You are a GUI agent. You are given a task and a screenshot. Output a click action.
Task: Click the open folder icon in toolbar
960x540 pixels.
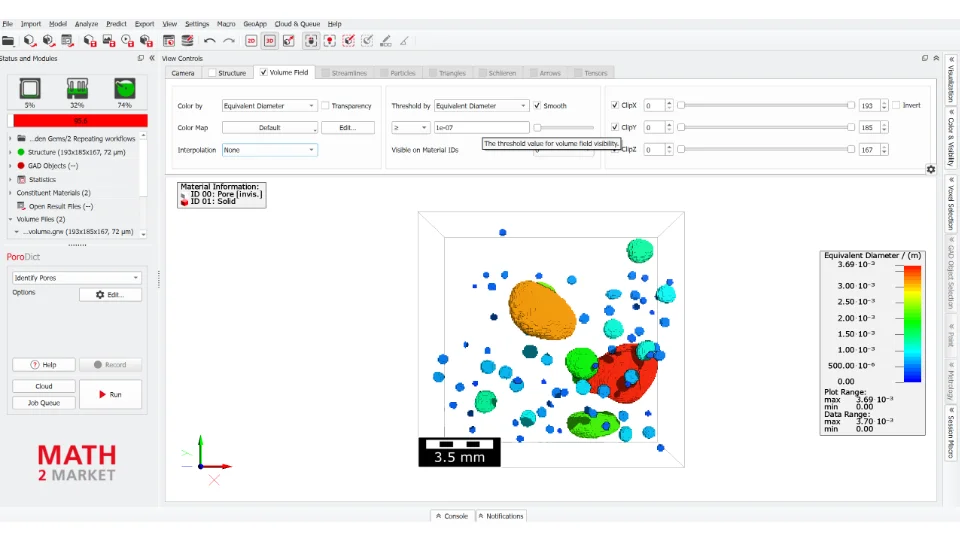pos(8,41)
